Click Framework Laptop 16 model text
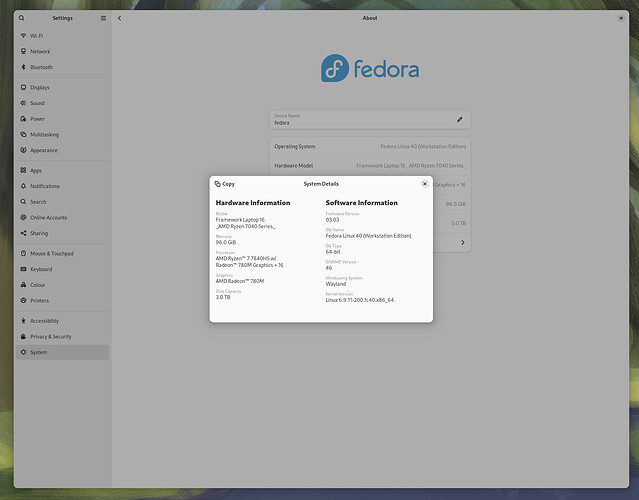Viewport: 639px width, 500px height. tap(245, 223)
